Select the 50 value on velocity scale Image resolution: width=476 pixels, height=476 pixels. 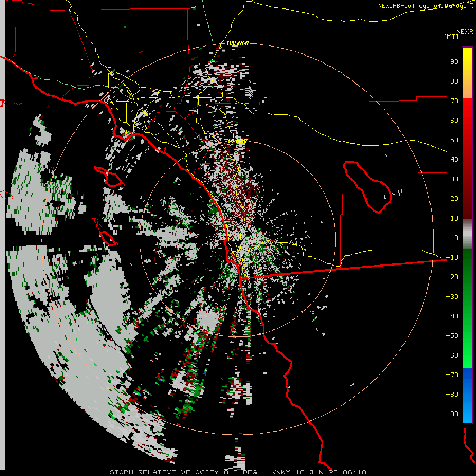click(x=454, y=140)
